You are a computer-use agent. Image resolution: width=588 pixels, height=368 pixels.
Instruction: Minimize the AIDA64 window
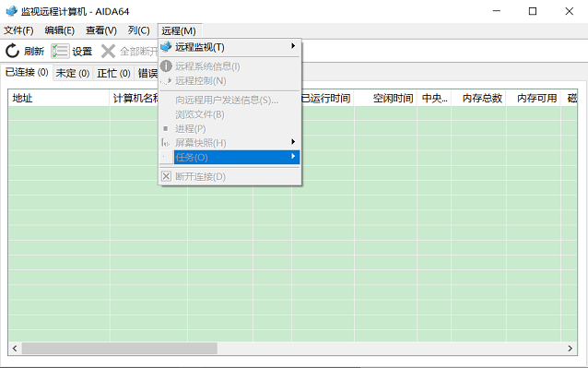(x=497, y=11)
